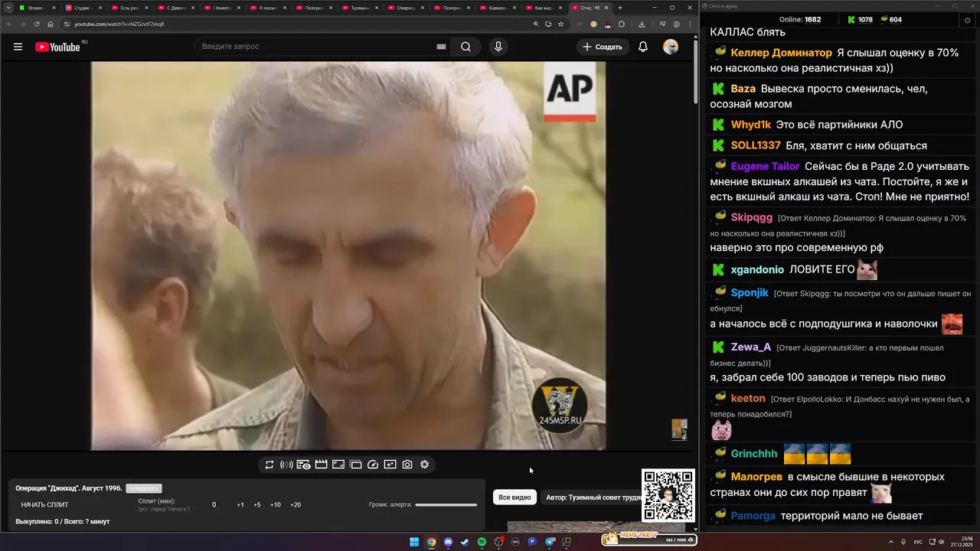Click the Все видео button
Image resolution: width=980 pixels, height=551 pixels.
pyautogui.click(x=514, y=497)
